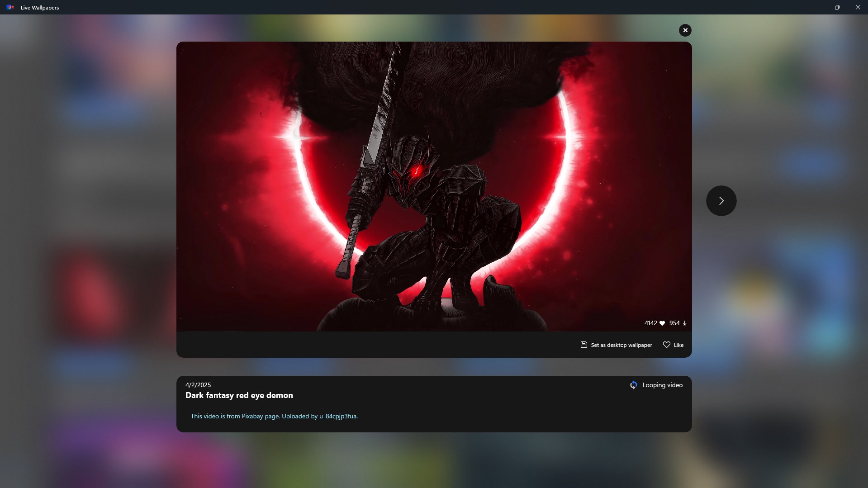
Task: Click the circular X overlay close icon
Action: coord(685,30)
